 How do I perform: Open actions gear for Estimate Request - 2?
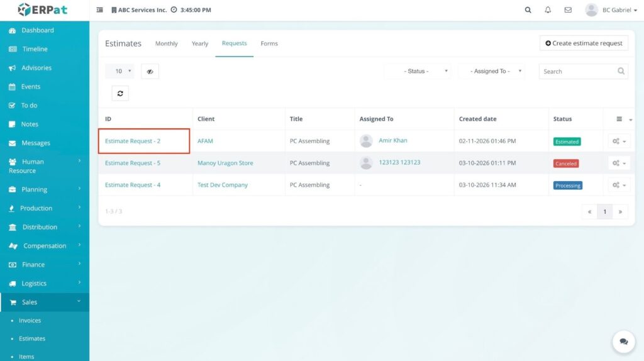(x=619, y=142)
